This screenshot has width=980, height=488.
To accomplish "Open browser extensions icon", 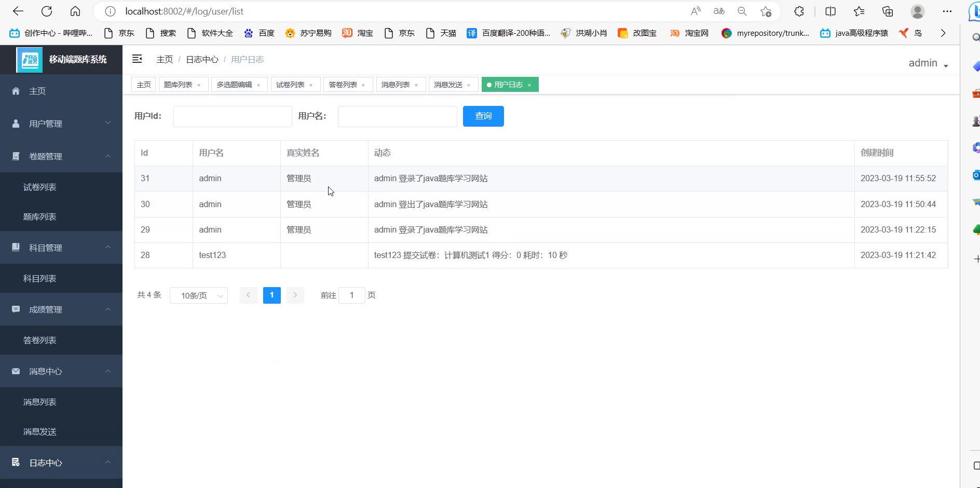I will pyautogui.click(x=799, y=11).
